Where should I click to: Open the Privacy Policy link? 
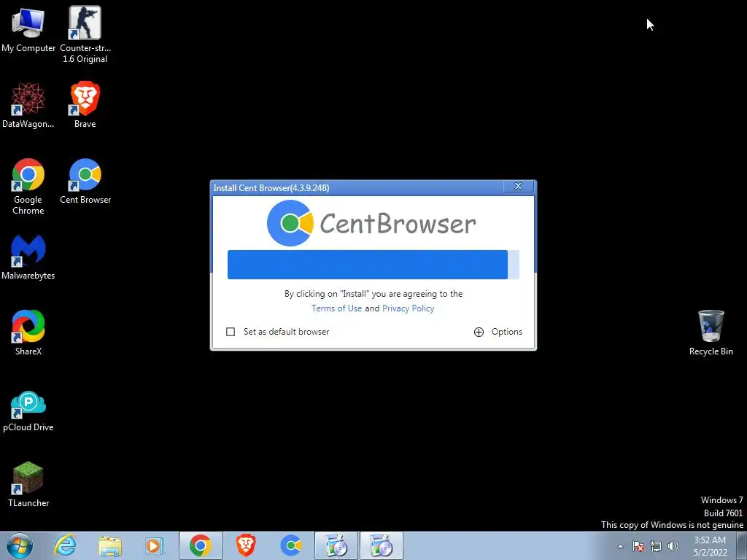[409, 308]
